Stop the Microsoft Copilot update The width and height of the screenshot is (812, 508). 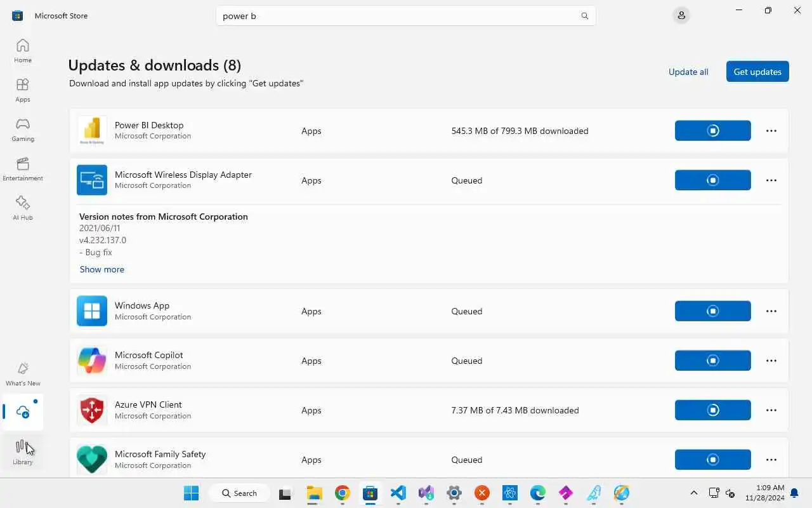point(713,361)
